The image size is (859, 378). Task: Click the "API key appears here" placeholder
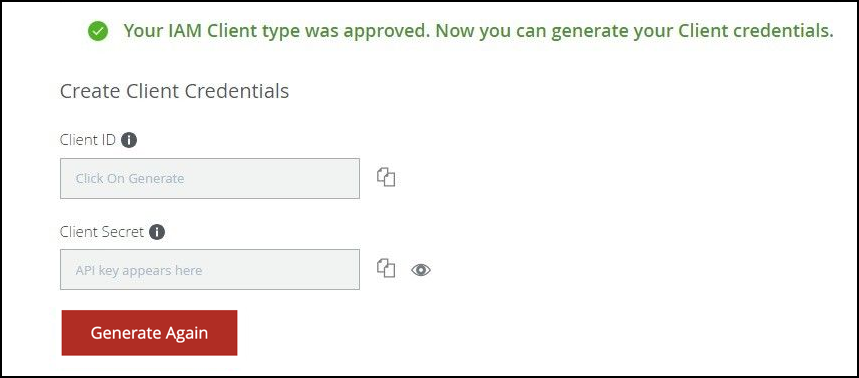point(139,271)
